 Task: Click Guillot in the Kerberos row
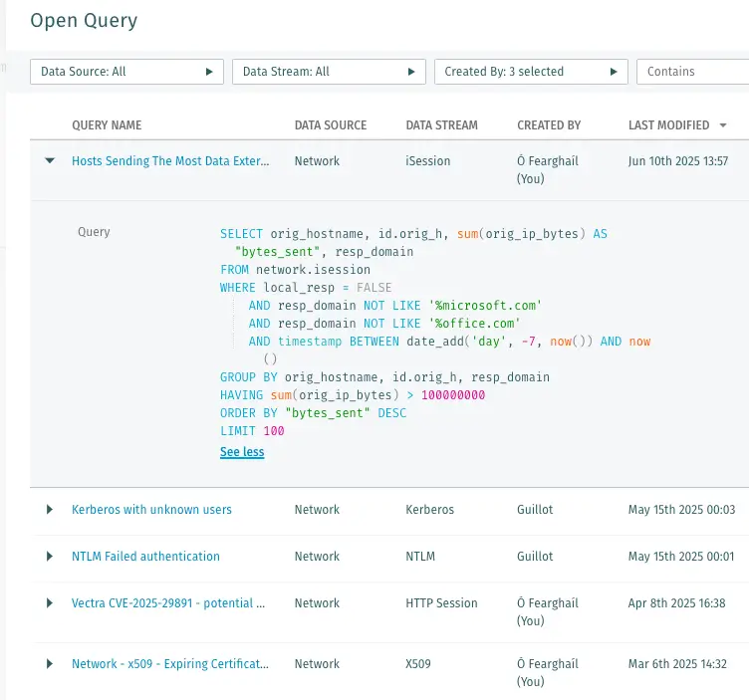point(535,510)
